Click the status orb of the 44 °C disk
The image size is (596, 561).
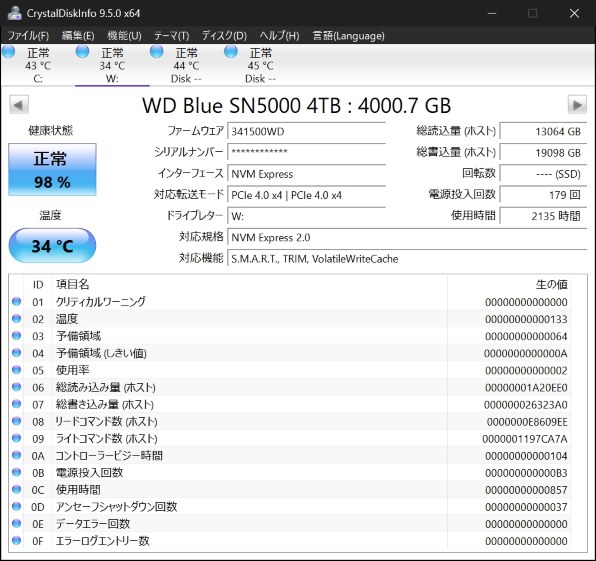(157, 51)
